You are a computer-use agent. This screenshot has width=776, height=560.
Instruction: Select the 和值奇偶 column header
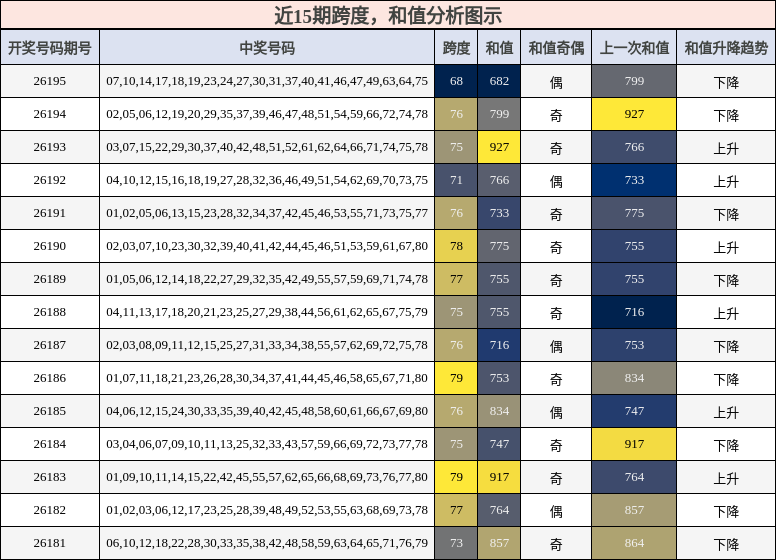(x=556, y=48)
